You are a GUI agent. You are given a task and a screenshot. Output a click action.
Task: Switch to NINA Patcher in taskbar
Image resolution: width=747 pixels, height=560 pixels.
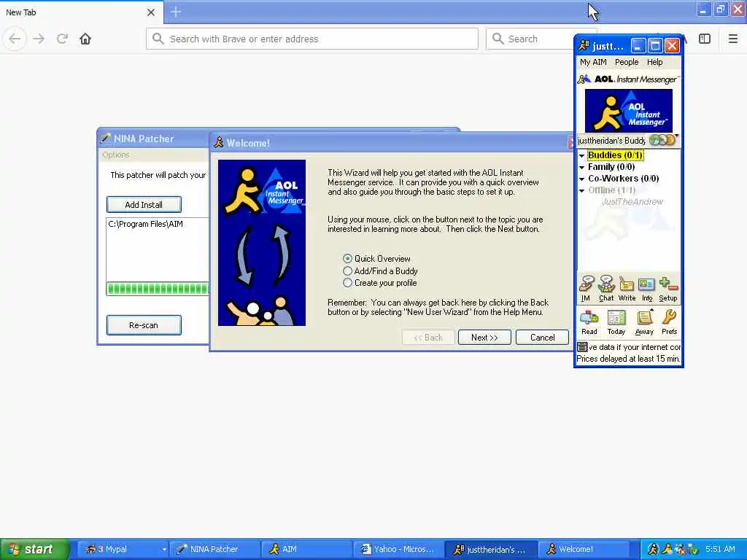(214, 549)
